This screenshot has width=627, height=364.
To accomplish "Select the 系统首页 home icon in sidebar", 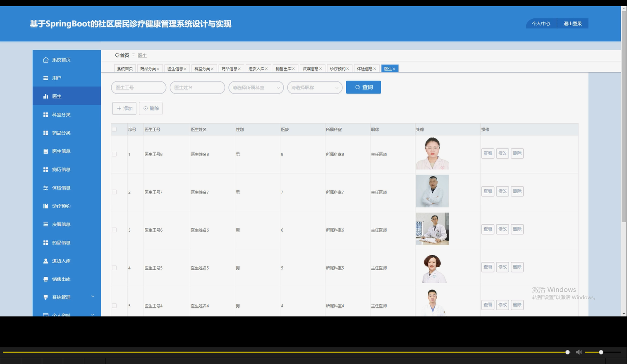I will coord(45,60).
